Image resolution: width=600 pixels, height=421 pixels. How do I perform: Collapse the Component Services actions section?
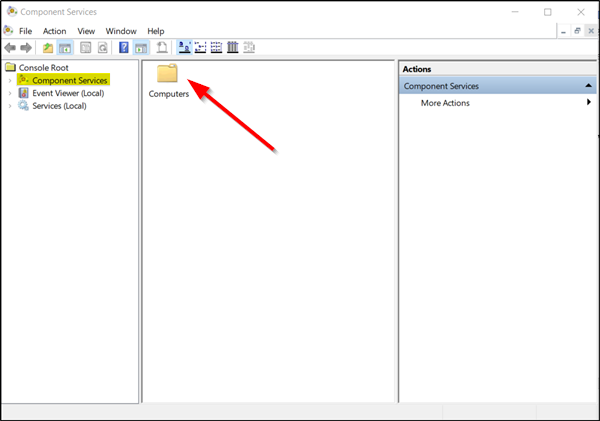tap(589, 86)
